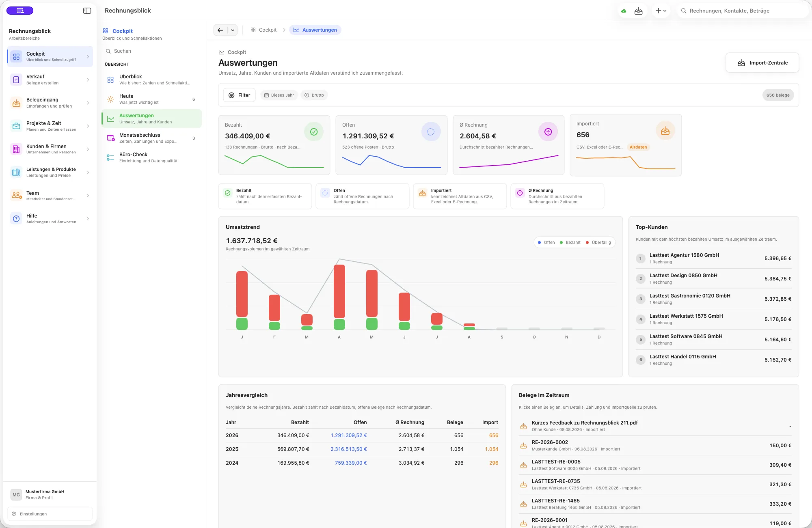Click the Cockpit workspace icon
This screenshot has width=812, height=528.
pos(16,56)
